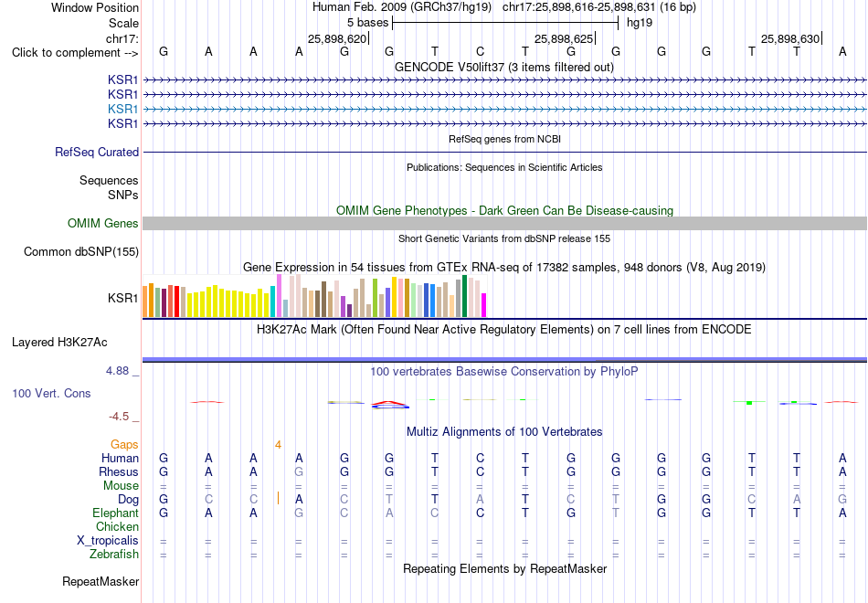Click 'Repeating Elements by RepeatMasker' title
The width and height of the screenshot is (868, 603).
(504, 568)
